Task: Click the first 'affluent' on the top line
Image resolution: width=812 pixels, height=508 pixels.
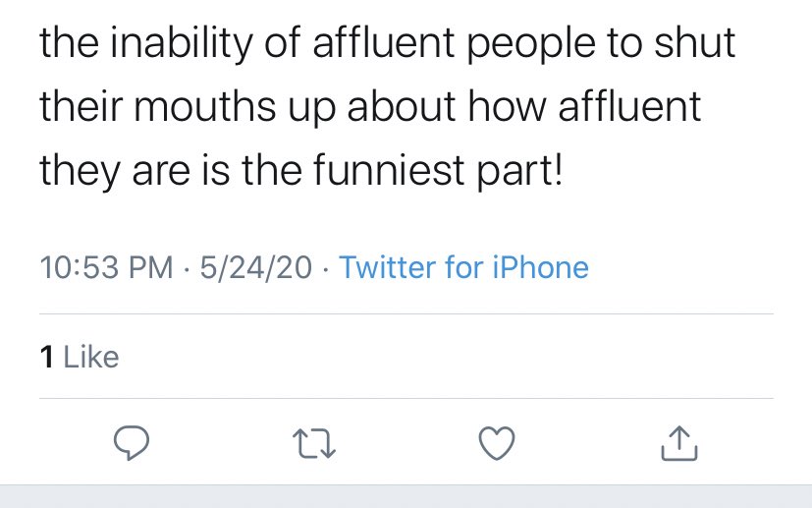Action: [x=384, y=42]
